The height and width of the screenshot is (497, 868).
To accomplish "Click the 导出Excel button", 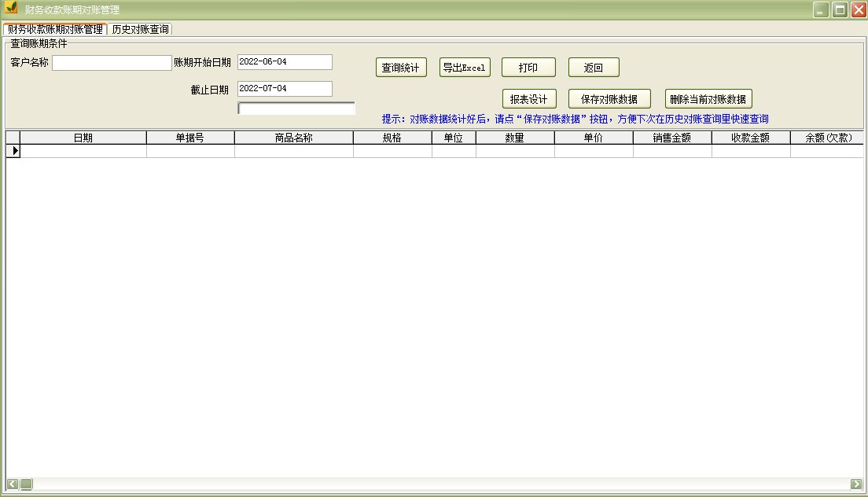I will pos(465,68).
